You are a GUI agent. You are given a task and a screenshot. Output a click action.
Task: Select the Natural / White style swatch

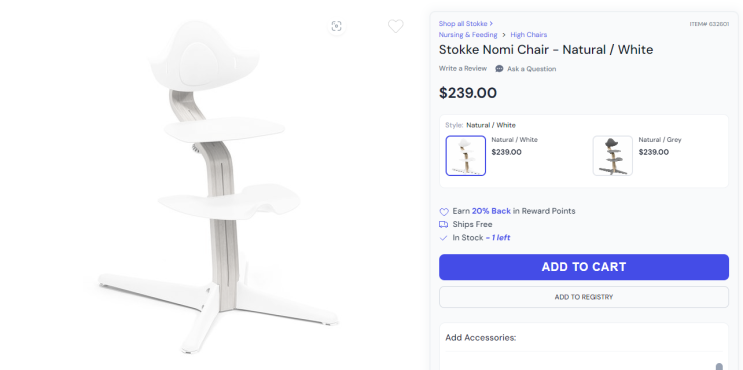tap(466, 156)
